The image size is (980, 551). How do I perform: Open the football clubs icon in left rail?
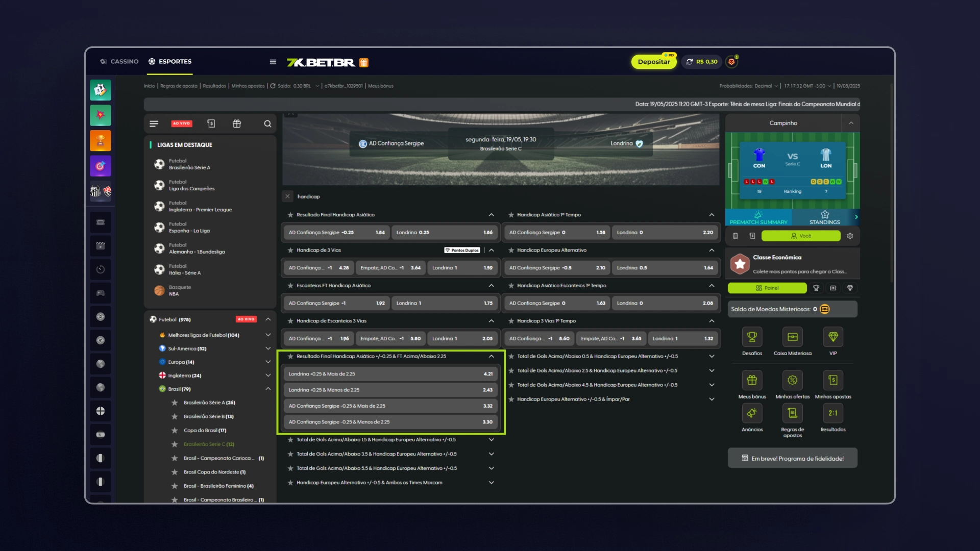(101, 191)
